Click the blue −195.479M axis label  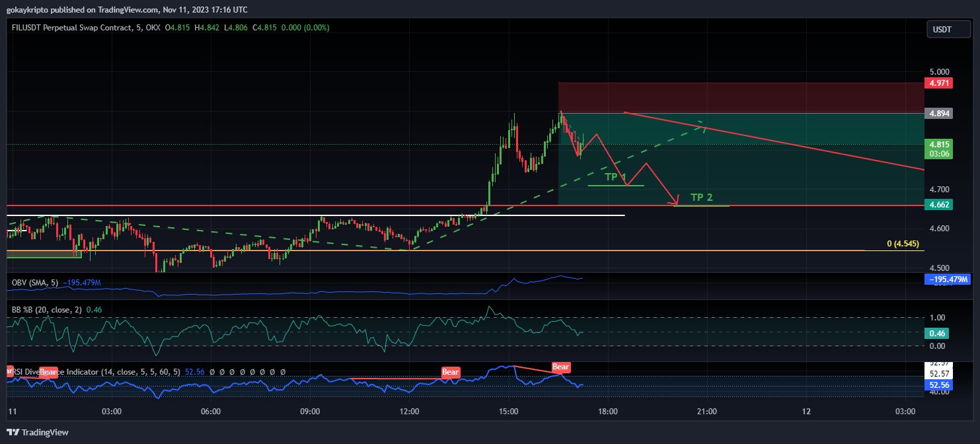(947, 279)
